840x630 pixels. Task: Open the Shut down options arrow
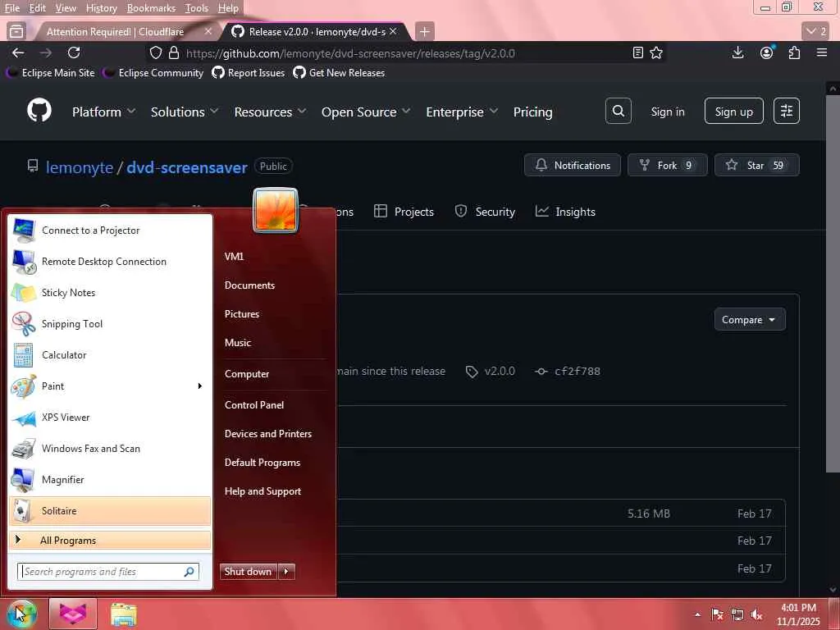[286, 572]
